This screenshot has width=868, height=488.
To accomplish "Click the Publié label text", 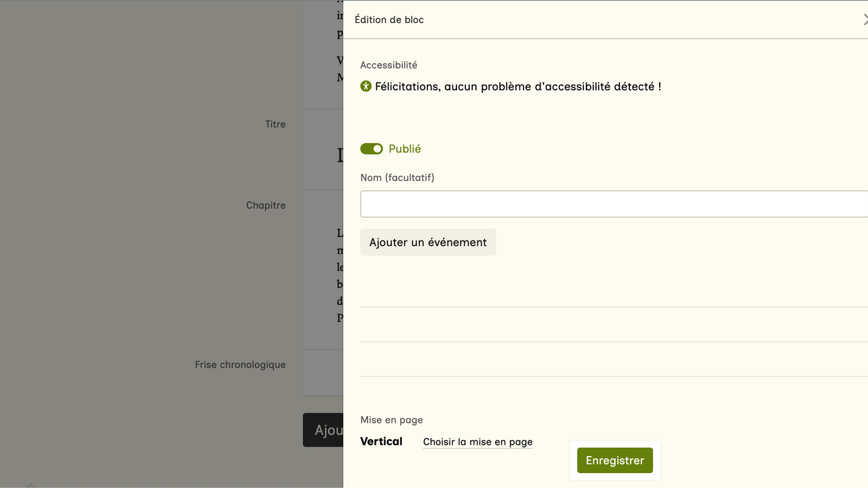I will [x=405, y=149].
